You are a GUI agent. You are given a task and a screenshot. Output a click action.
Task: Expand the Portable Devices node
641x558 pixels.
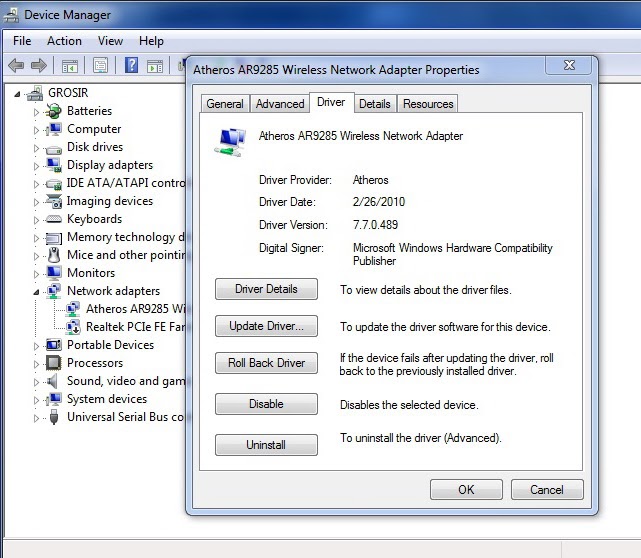(36, 346)
